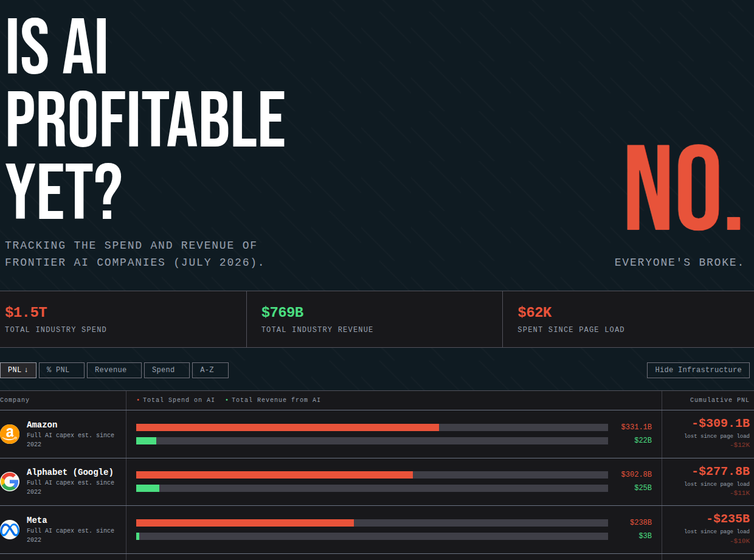Click the Total Spend on AI legend
The image size is (754, 560).
(176, 400)
